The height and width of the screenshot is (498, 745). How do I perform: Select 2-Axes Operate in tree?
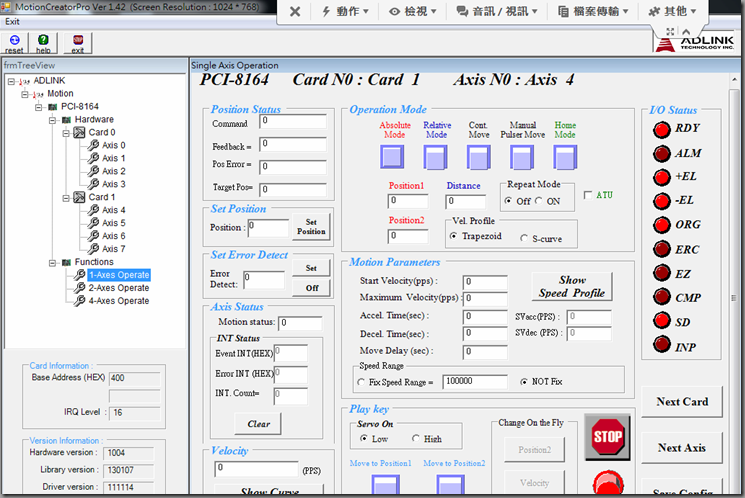point(118,288)
